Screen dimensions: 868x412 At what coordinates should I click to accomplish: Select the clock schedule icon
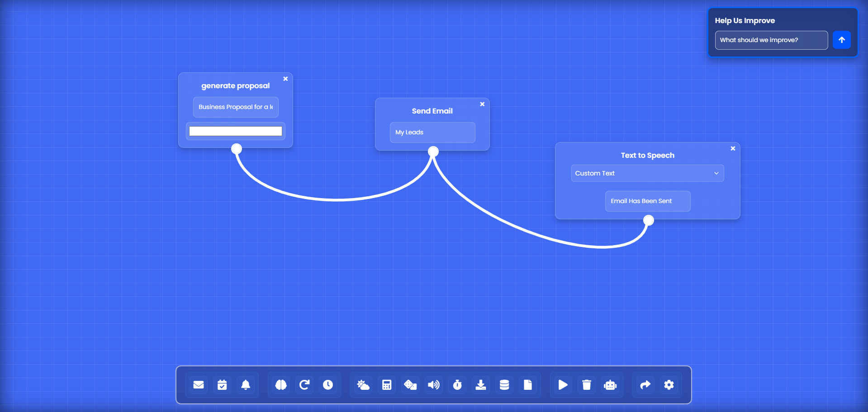[x=328, y=385]
